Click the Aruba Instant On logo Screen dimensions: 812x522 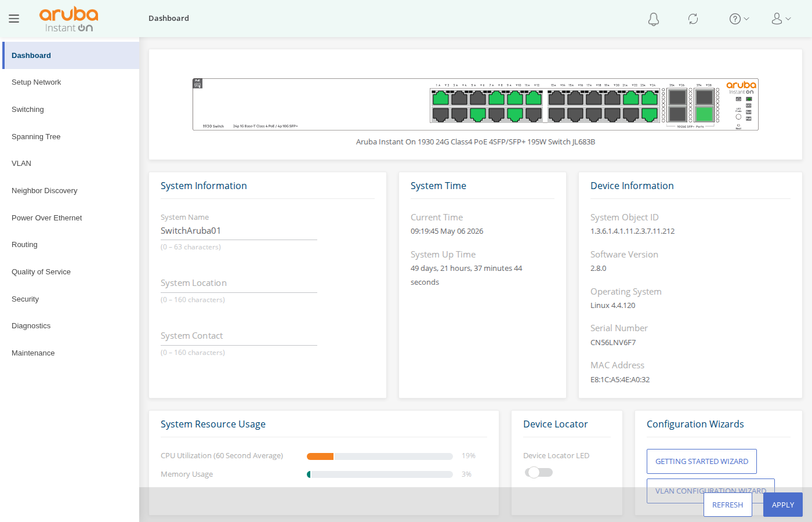pos(68,19)
